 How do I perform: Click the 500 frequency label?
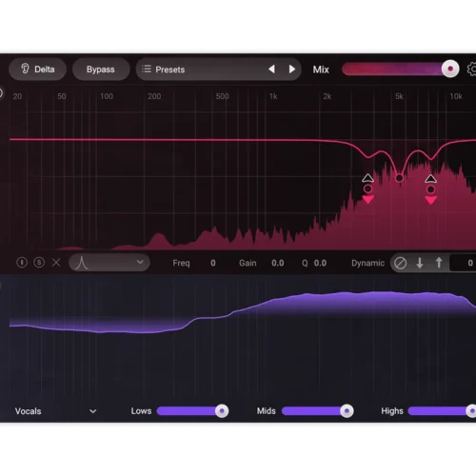click(222, 96)
